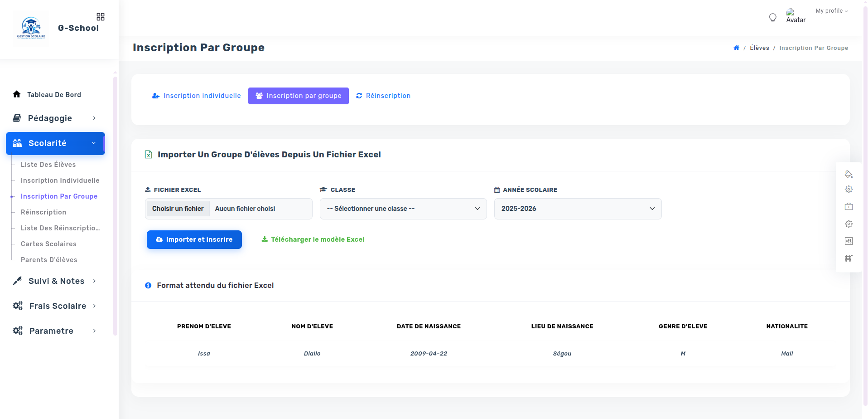Click the briefcase plus icon
Screen dimensions: 868x419
[849, 206]
